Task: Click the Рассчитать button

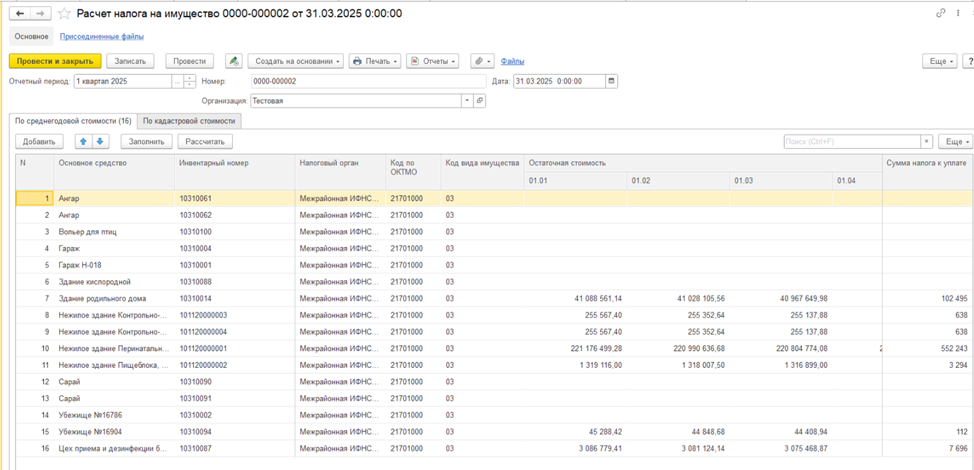Action: tap(205, 142)
